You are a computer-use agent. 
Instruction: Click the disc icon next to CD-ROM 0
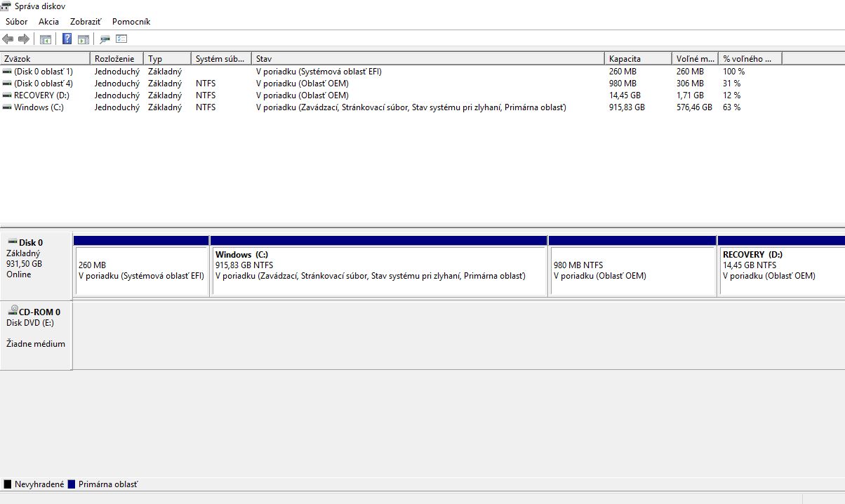[12, 310]
